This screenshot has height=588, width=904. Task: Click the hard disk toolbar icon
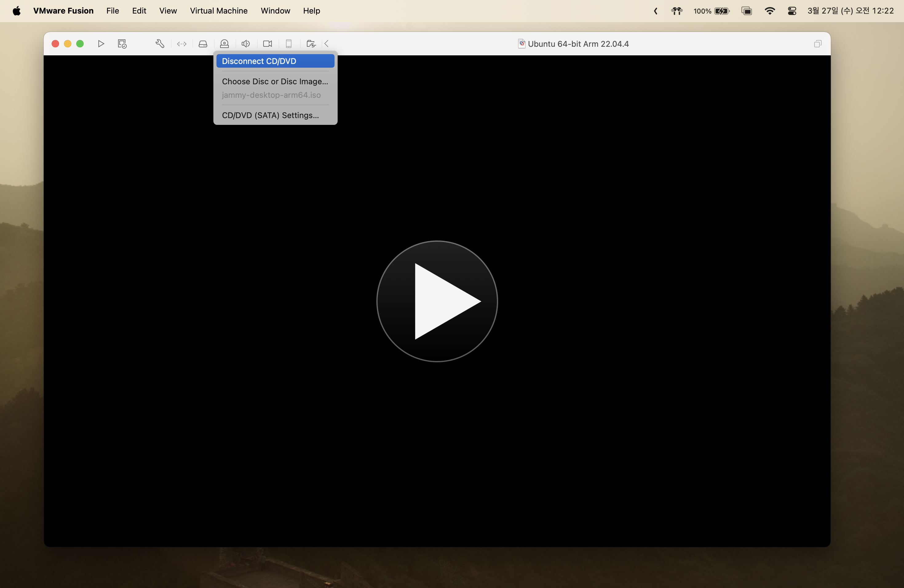pyautogui.click(x=203, y=44)
